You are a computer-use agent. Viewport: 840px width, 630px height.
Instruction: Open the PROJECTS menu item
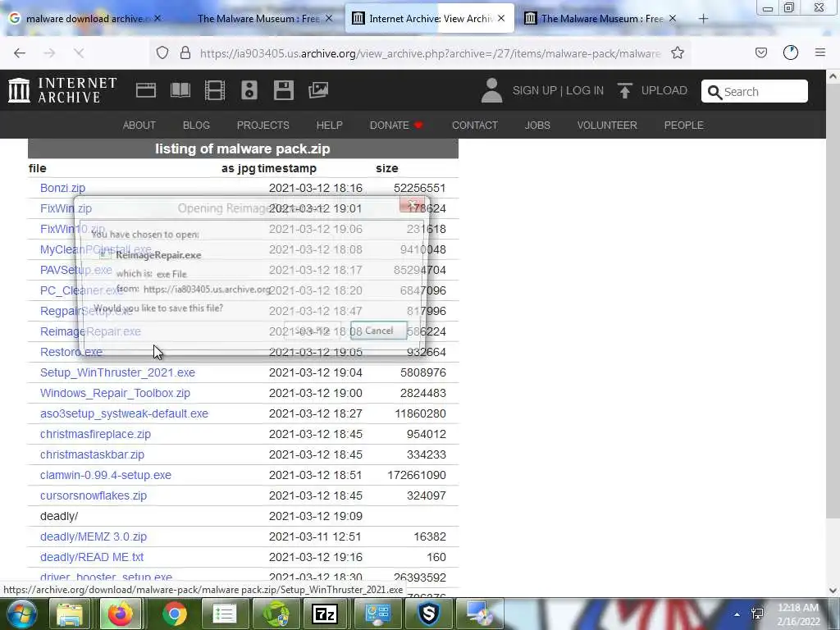tap(263, 125)
